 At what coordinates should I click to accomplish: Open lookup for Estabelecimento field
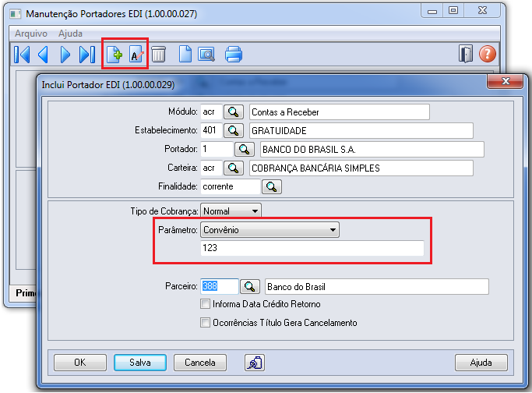coord(234,131)
